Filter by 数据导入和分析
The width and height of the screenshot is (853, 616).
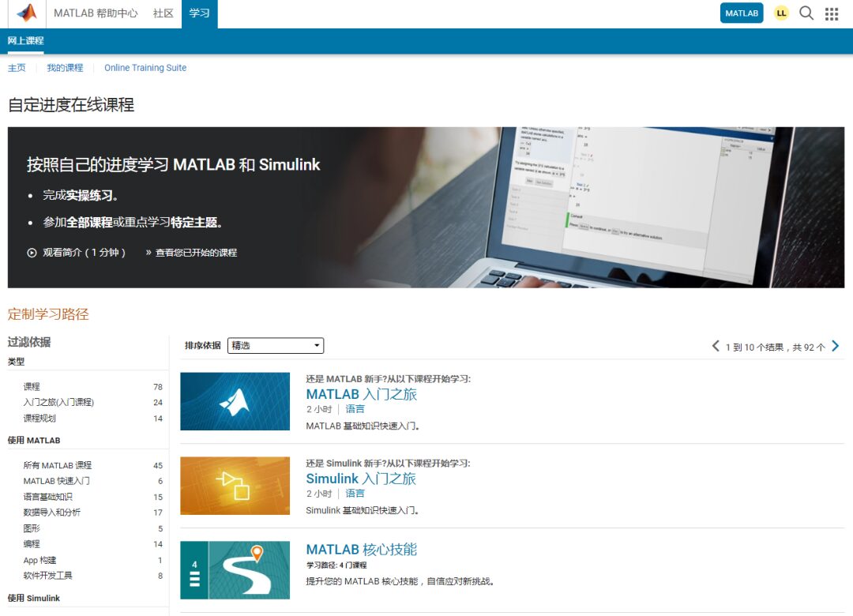tap(51, 513)
